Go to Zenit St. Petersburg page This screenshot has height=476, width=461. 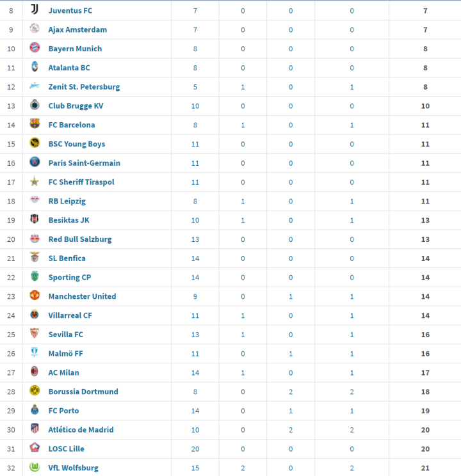[x=84, y=87]
